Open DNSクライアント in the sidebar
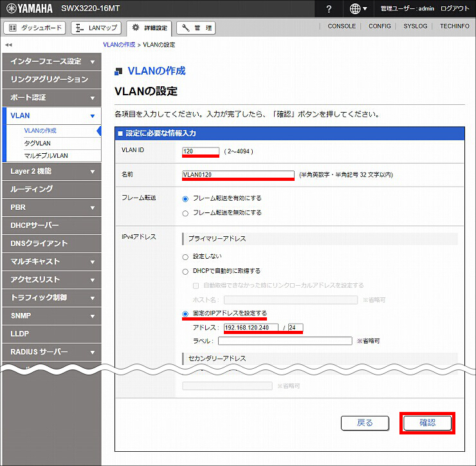Viewport: 476px width, 466px height. pyautogui.click(x=51, y=244)
